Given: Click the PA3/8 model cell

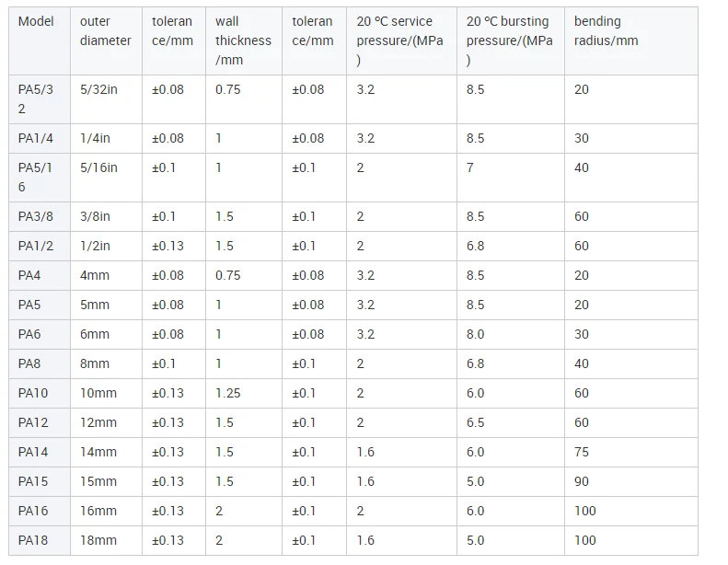Looking at the screenshot, I should click(x=36, y=216).
